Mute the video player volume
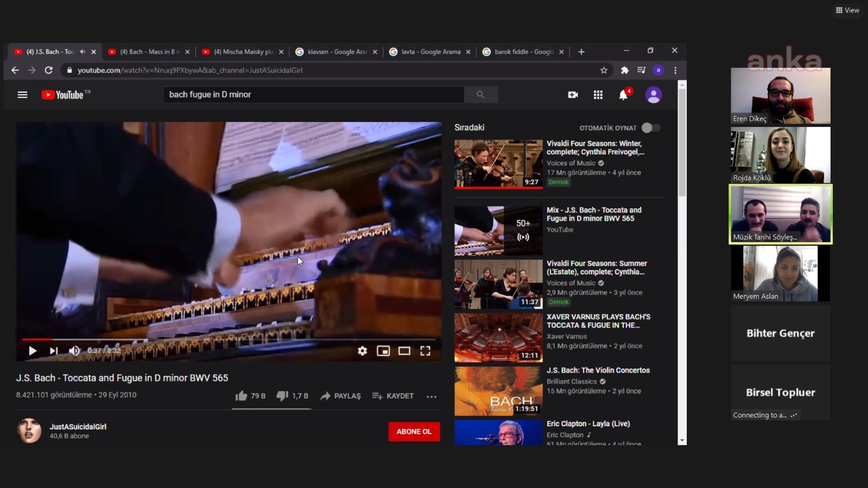 pos(74,351)
